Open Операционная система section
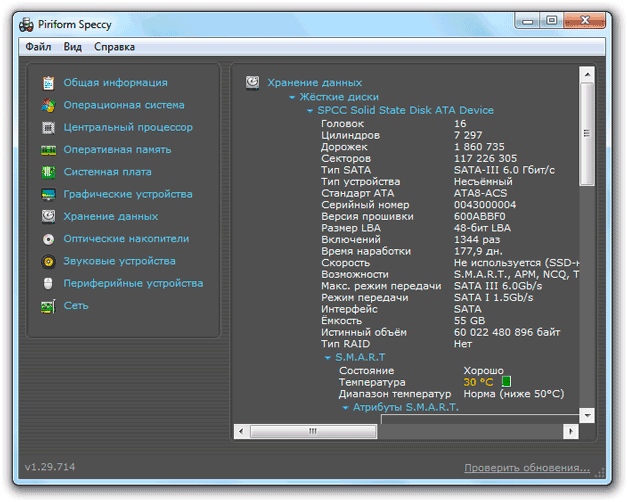This screenshot has width=628, height=502. (124, 105)
